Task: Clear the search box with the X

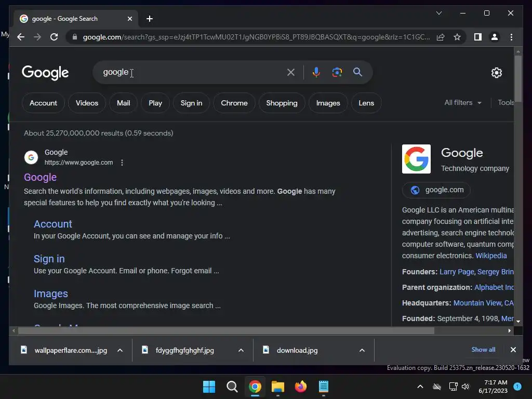Action: (291, 72)
